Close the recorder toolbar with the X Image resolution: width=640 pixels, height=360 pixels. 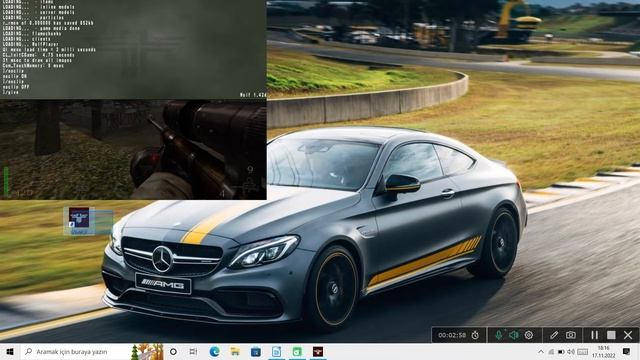tap(628, 335)
